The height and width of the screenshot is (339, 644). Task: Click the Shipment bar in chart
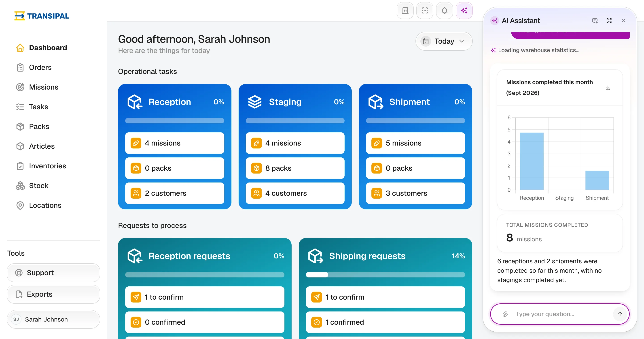[x=597, y=180]
